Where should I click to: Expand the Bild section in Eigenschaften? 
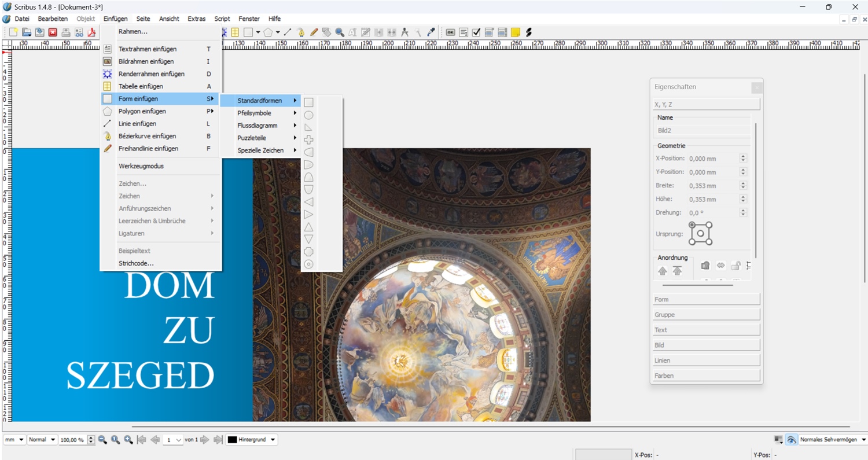(706, 345)
